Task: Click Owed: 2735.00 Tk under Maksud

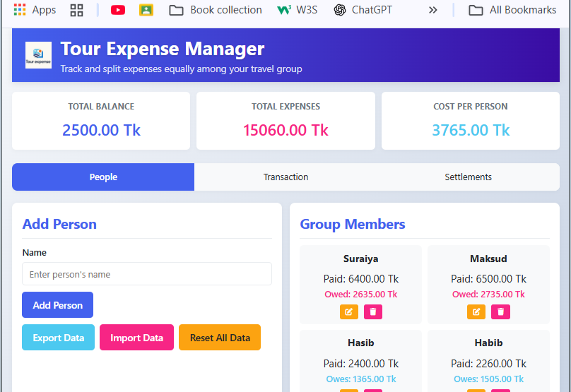Action: pyautogui.click(x=489, y=294)
